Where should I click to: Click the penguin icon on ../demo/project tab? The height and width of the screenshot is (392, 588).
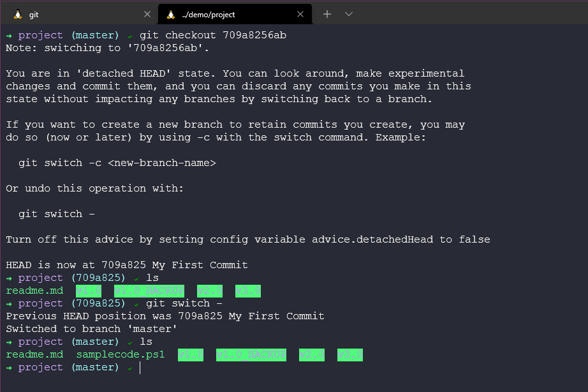click(x=170, y=14)
